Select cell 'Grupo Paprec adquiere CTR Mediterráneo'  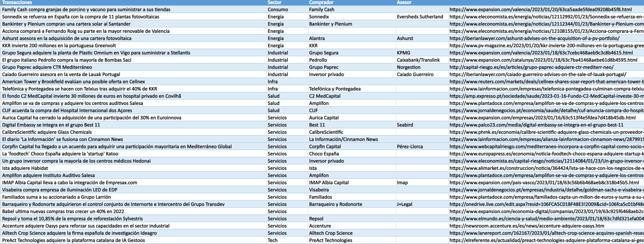[x=133, y=67]
